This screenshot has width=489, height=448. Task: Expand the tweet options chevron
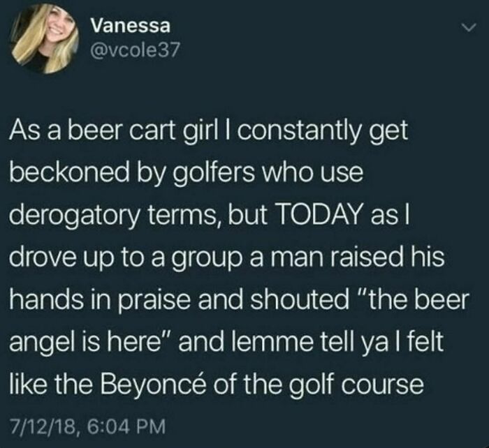click(469, 28)
